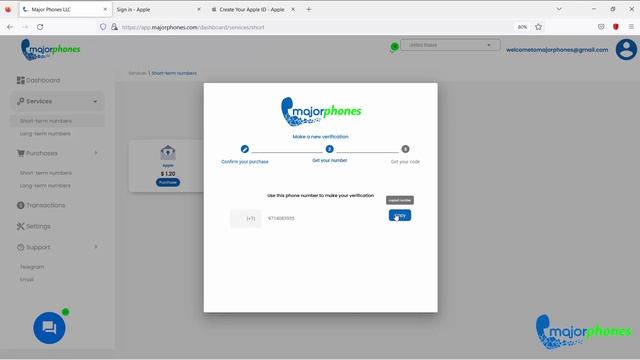Click the Short-term numbers breadcrumb link
The width and height of the screenshot is (640, 360).
pos(174,73)
